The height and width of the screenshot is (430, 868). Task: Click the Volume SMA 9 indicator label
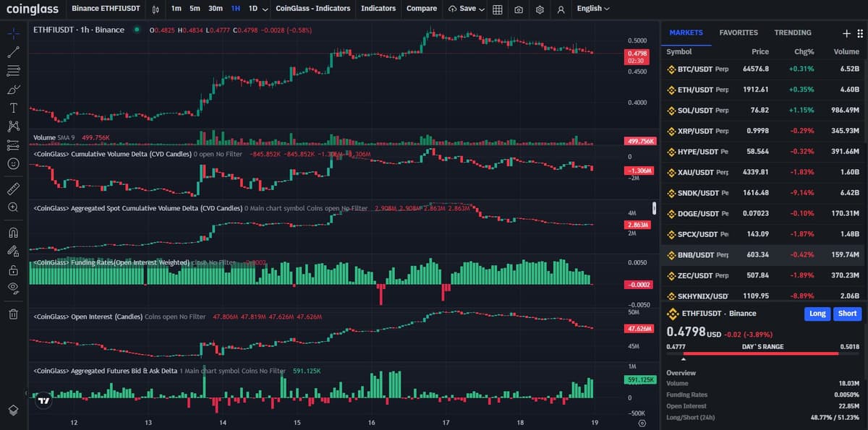[54, 137]
